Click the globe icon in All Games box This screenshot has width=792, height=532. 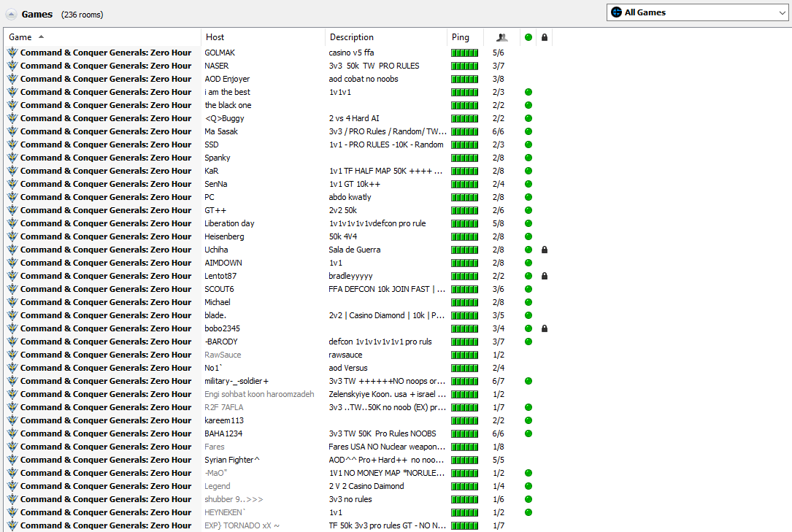click(x=616, y=12)
